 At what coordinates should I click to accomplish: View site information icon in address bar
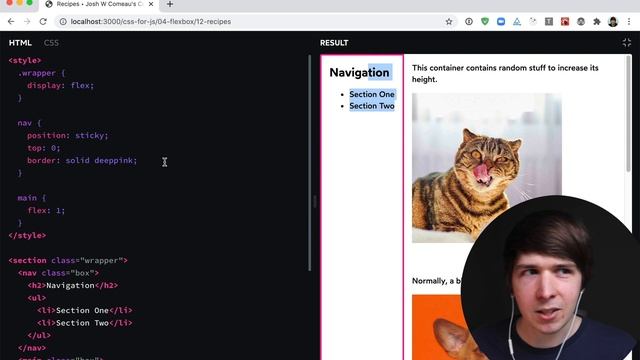[x=63, y=22]
